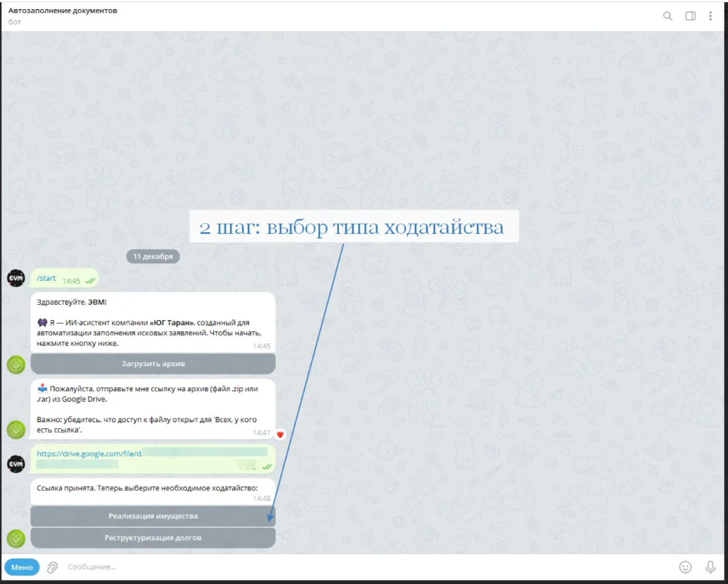The width and height of the screenshot is (728, 584).
Task: Click the Важно: убедитесь message paragraph
Action: point(147,424)
